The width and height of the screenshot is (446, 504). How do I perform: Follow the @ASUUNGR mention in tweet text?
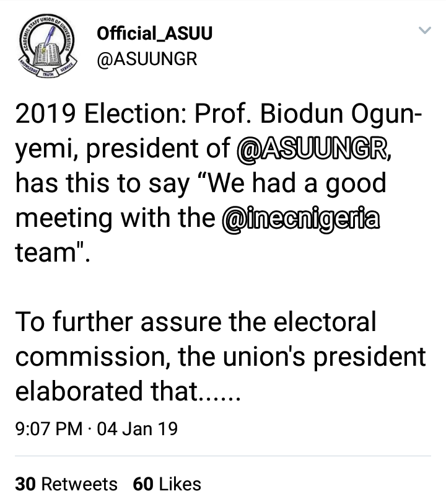click(313, 149)
